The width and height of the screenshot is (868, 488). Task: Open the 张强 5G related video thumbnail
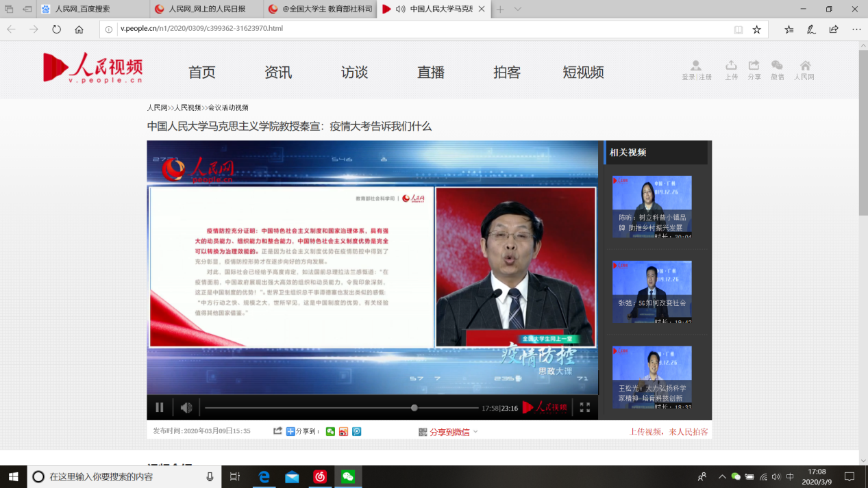coord(652,292)
